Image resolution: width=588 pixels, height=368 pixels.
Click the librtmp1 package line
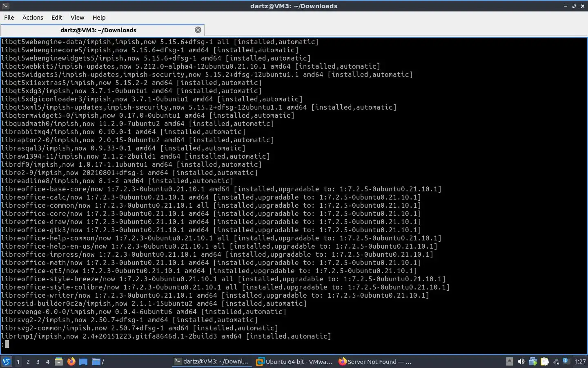tap(166, 336)
